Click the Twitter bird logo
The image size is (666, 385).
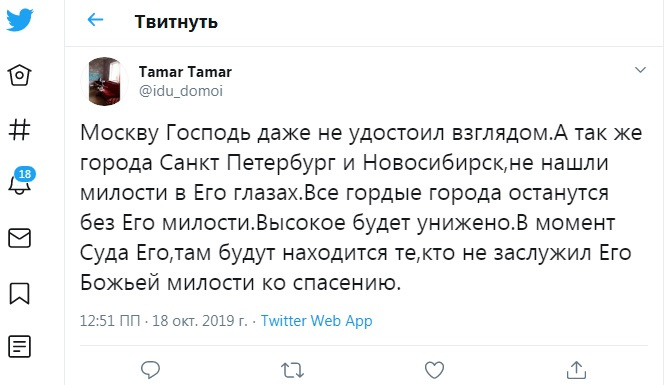20,20
